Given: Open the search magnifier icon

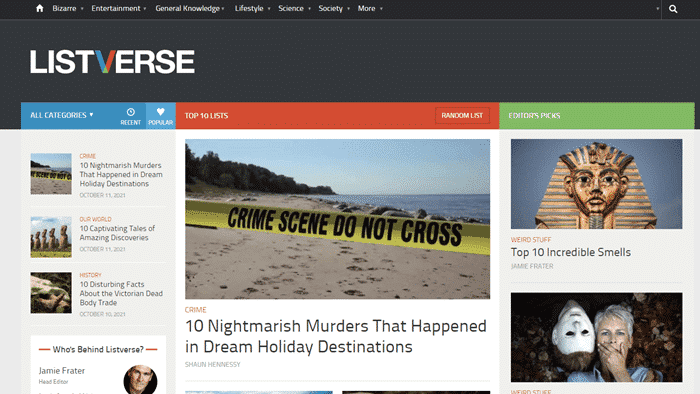Looking at the screenshot, I should click(673, 9).
